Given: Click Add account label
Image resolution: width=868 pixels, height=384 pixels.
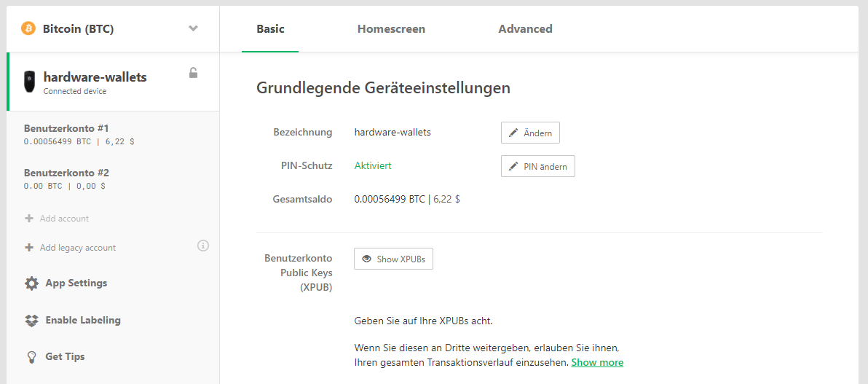Looking at the screenshot, I should pyautogui.click(x=64, y=219).
